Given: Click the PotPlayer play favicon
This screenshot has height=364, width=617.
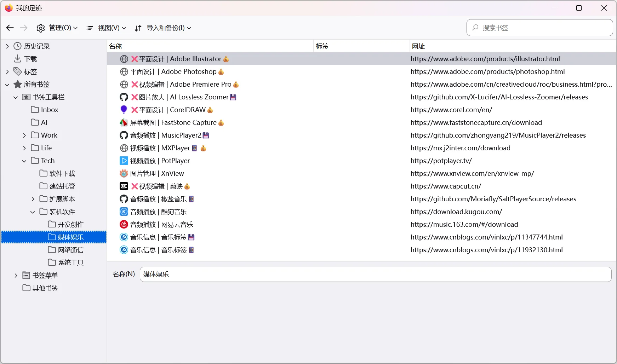Looking at the screenshot, I should (x=124, y=161).
